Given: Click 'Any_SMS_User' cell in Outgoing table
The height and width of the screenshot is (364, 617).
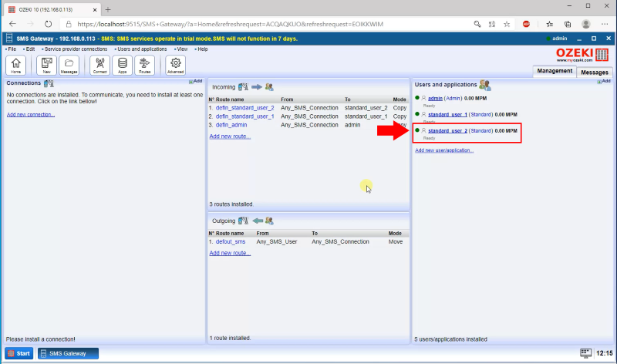Looking at the screenshot, I should pyautogui.click(x=277, y=241).
